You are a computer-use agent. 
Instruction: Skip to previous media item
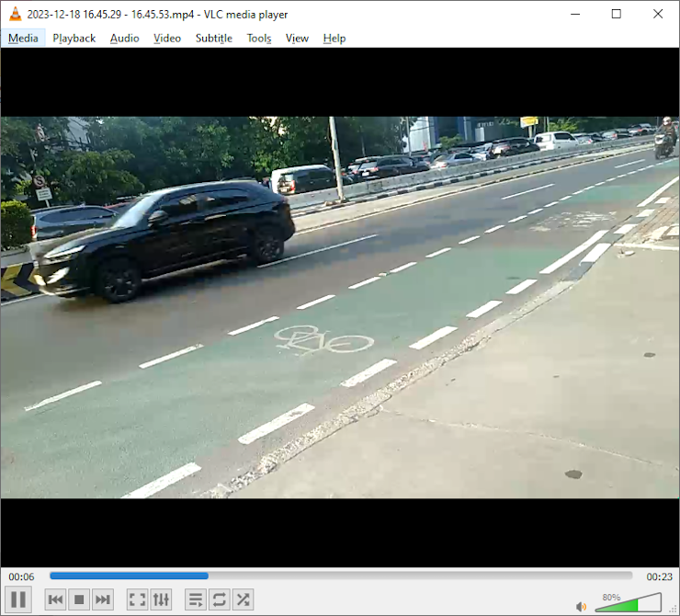point(55,599)
